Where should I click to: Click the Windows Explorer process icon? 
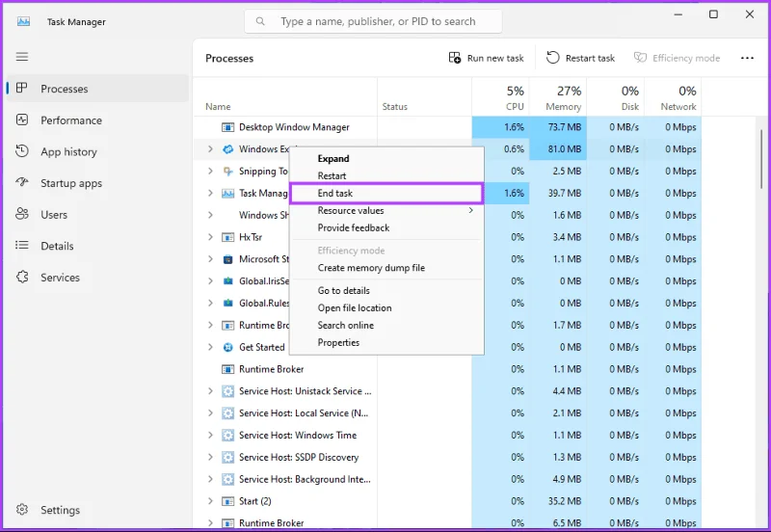click(x=227, y=149)
